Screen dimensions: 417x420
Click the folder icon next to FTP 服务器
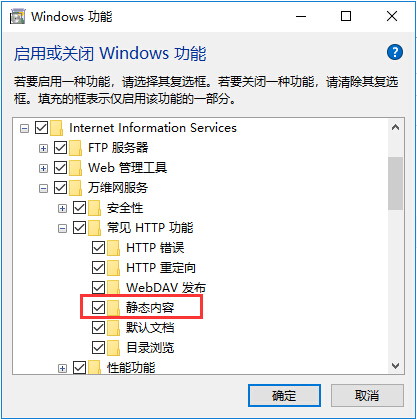click(76, 148)
